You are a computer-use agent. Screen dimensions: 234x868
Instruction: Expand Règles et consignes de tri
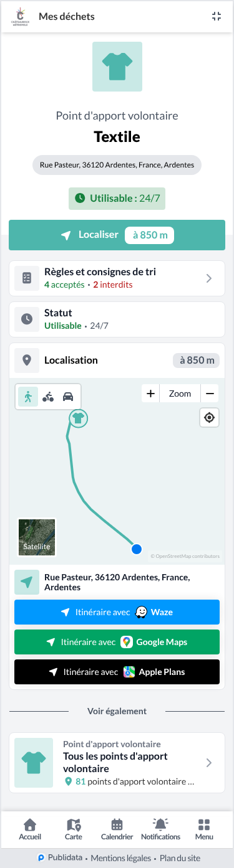117,278
